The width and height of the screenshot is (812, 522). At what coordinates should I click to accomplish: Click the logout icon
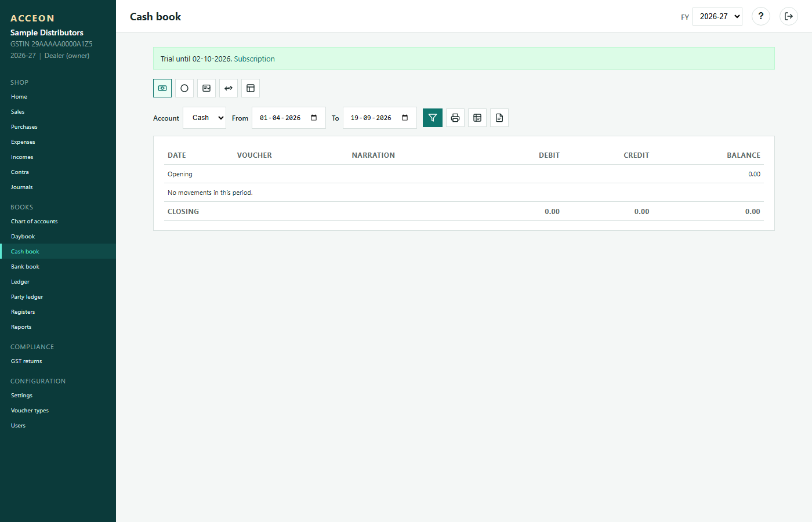click(789, 16)
